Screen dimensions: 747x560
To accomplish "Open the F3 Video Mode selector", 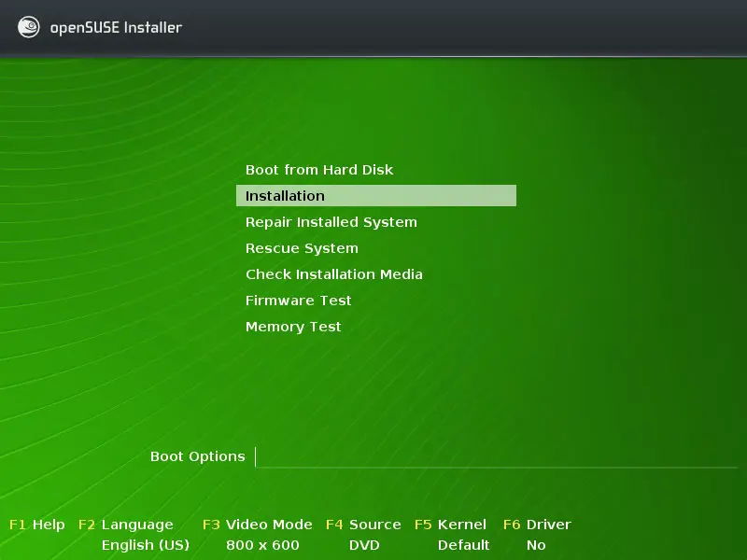I will pyautogui.click(x=258, y=525).
